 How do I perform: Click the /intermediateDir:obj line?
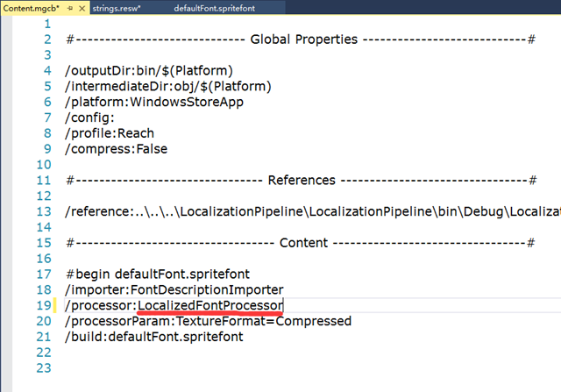tap(168, 86)
